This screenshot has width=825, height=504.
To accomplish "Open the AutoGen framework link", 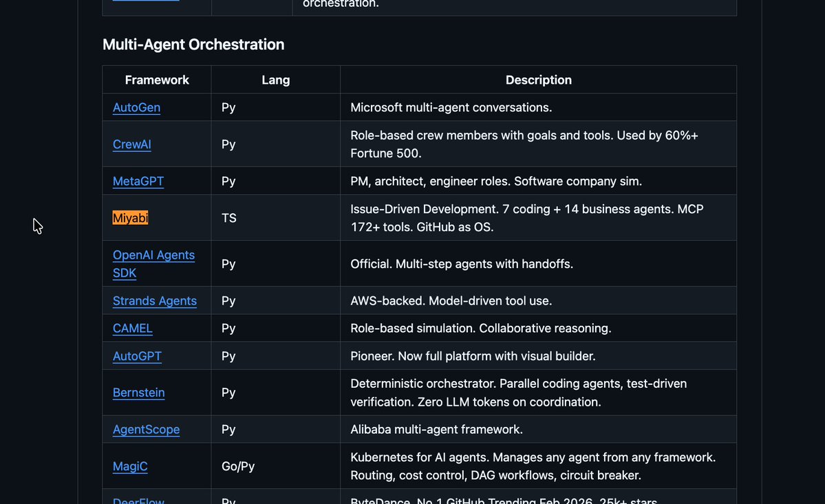I will coord(136,107).
